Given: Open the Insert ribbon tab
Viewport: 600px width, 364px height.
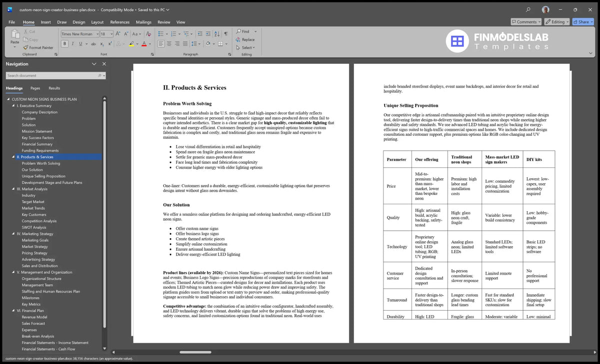Looking at the screenshot, I should pos(45,22).
